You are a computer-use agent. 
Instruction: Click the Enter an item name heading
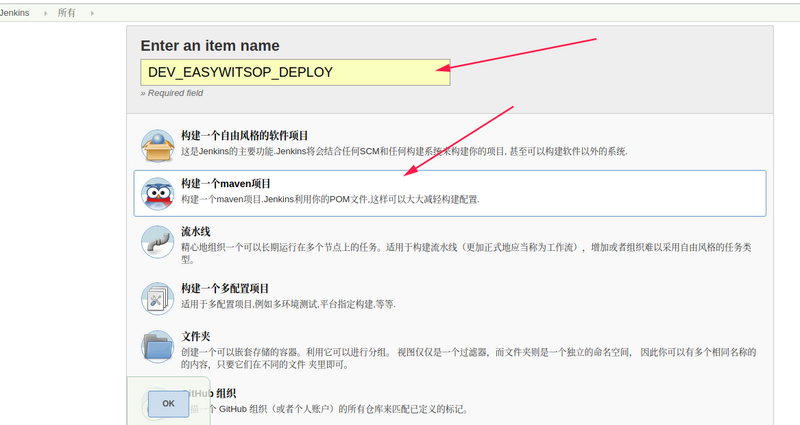pyautogui.click(x=210, y=45)
